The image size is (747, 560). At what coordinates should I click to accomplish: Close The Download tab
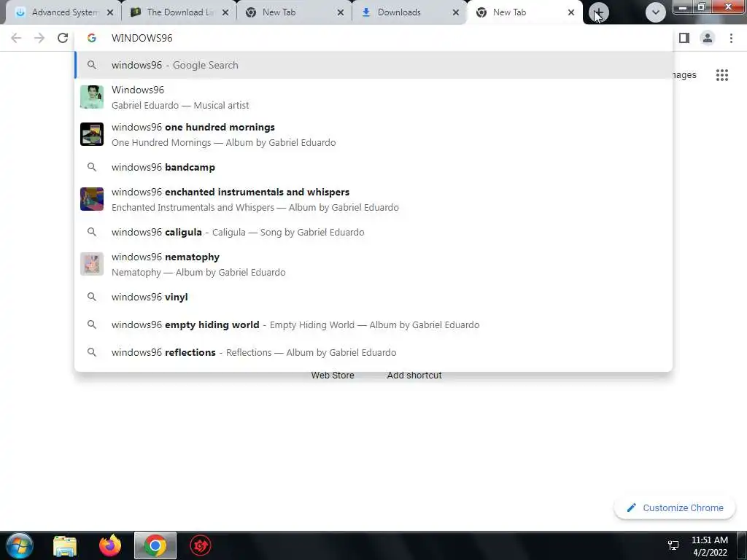point(225,12)
